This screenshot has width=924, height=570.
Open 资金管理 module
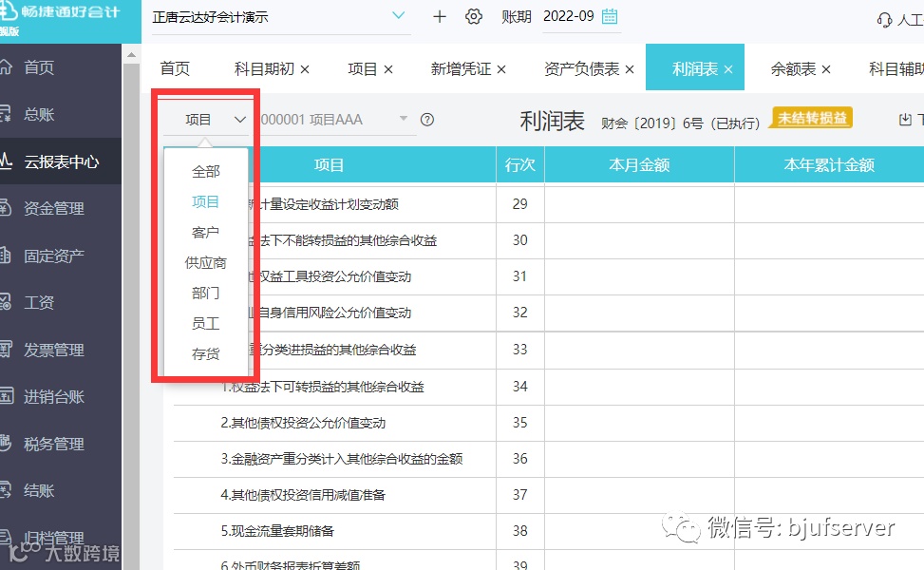tap(53, 208)
